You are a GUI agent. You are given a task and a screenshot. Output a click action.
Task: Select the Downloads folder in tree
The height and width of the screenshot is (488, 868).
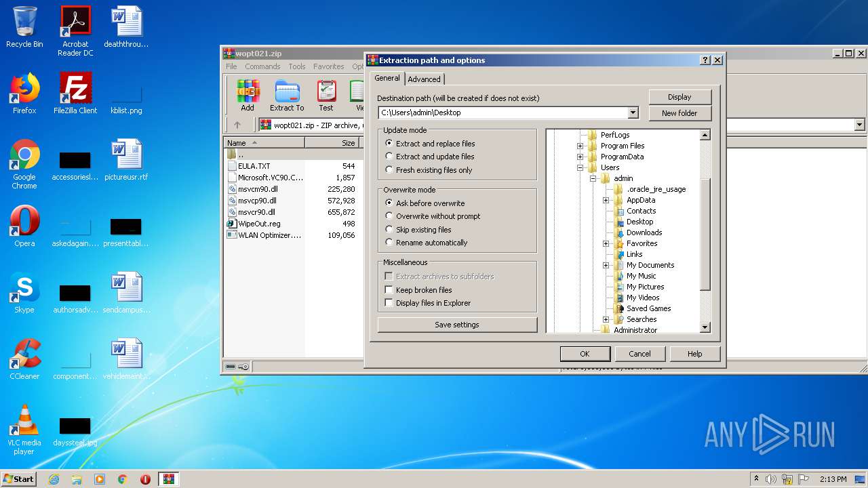[x=644, y=232]
